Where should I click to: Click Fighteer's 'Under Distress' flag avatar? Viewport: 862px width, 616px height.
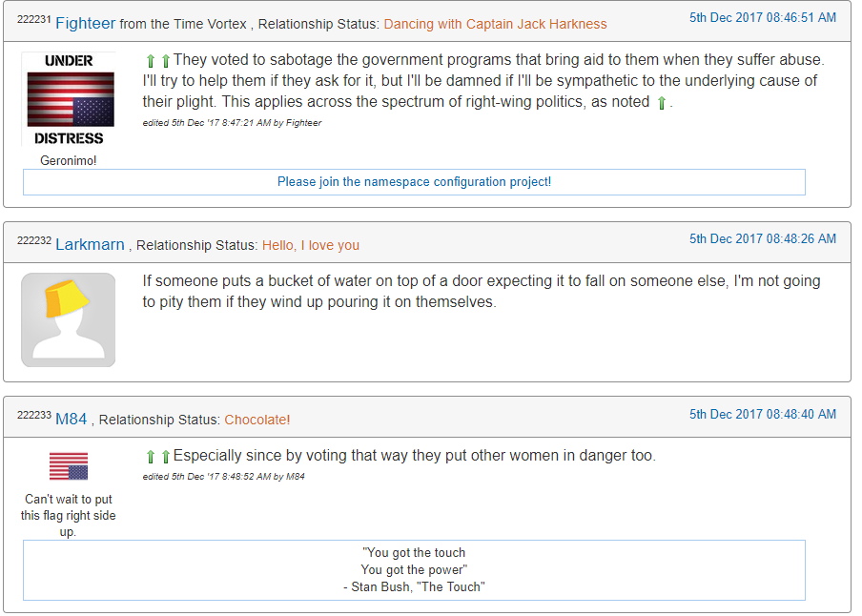pyautogui.click(x=69, y=99)
